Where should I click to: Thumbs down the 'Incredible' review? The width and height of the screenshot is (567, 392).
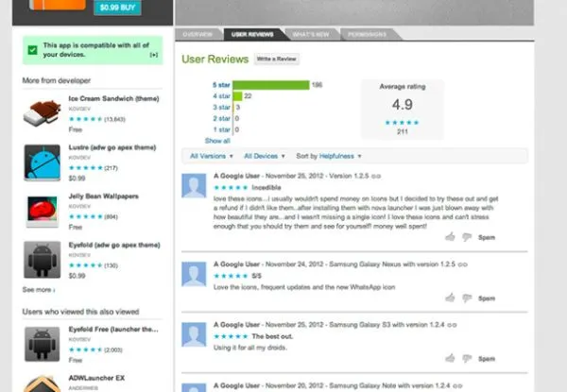[x=467, y=237]
